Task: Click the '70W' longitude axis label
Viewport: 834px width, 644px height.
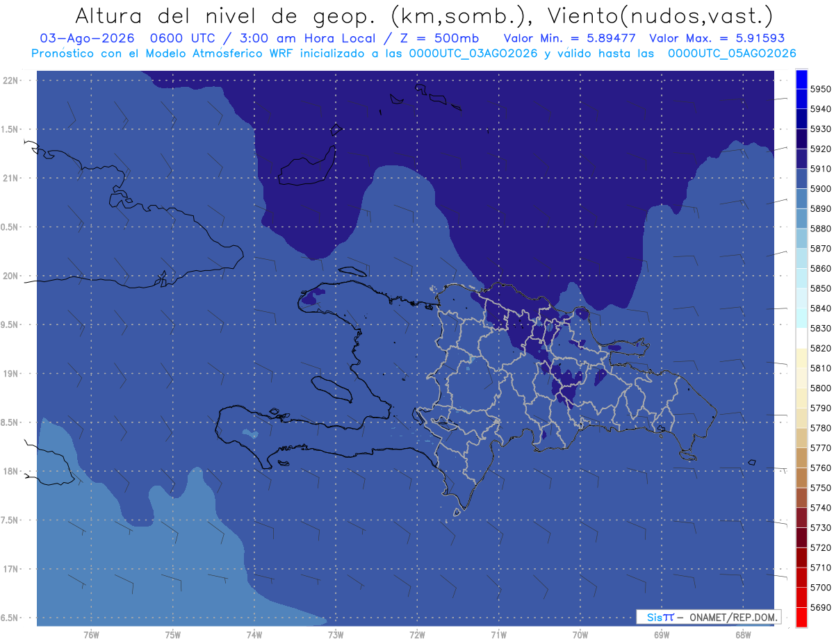Action: (580, 635)
